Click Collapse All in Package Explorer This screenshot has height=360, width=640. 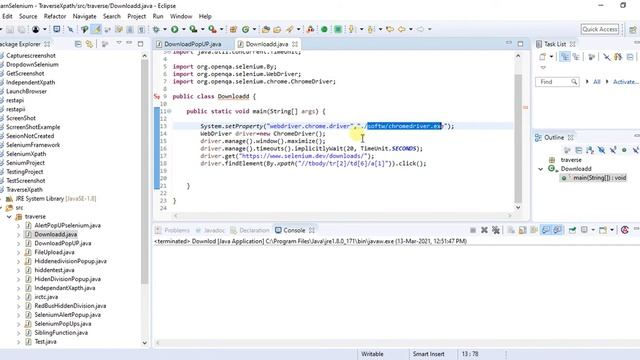[x=78, y=44]
